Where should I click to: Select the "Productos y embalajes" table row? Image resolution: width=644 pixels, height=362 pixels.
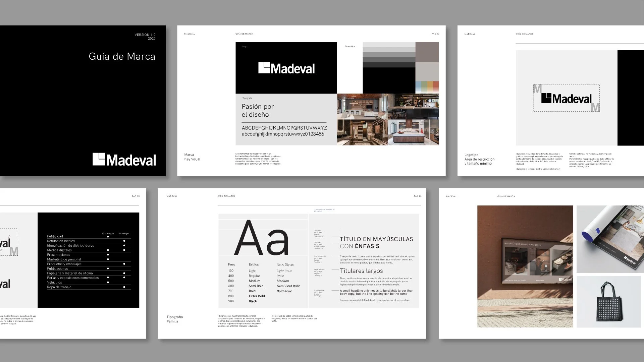point(89,264)
